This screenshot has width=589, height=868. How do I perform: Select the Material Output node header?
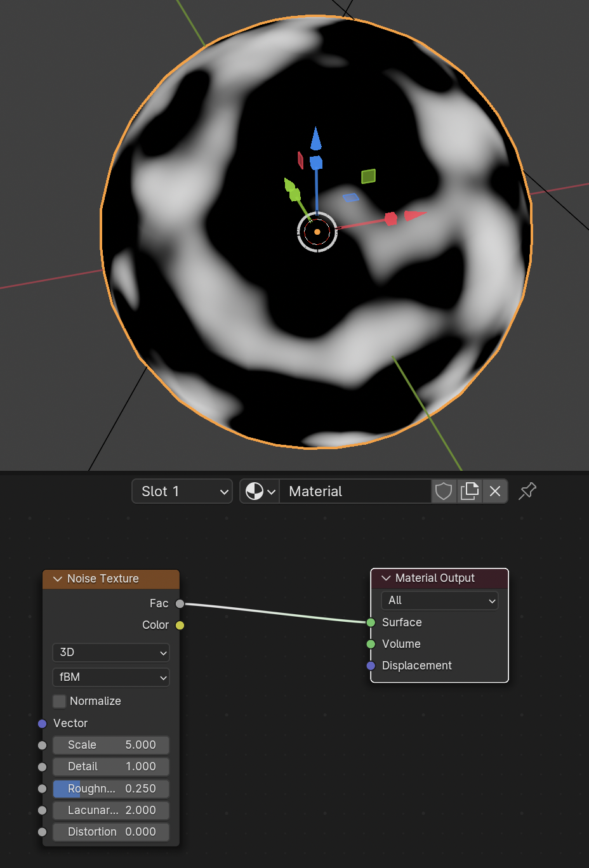439,578
